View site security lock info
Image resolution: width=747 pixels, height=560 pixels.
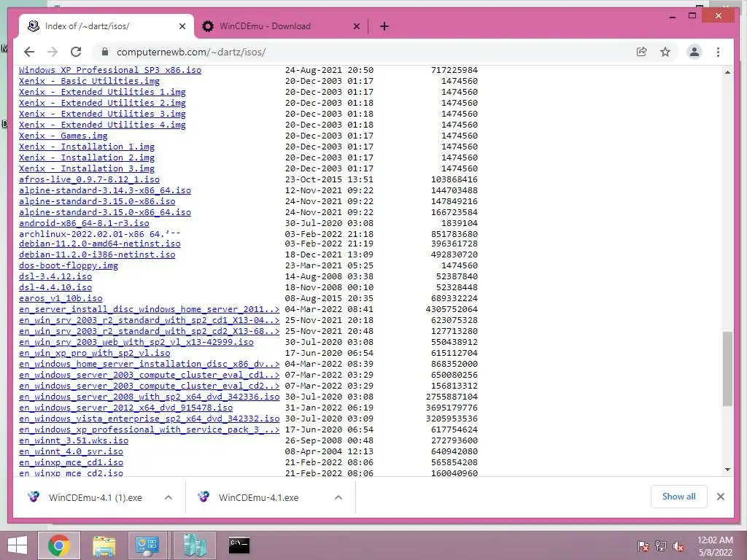coord(105,52)
